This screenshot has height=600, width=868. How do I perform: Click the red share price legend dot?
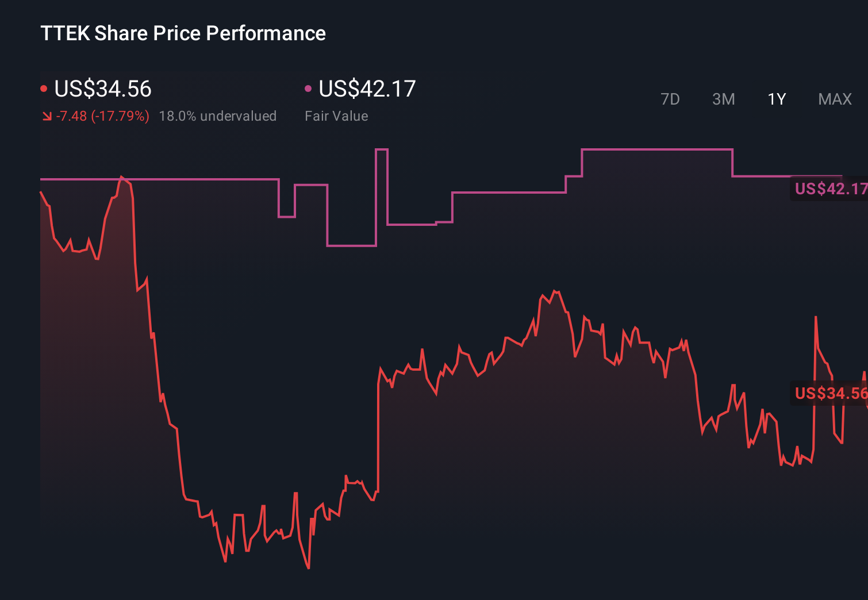click(44, 88)
